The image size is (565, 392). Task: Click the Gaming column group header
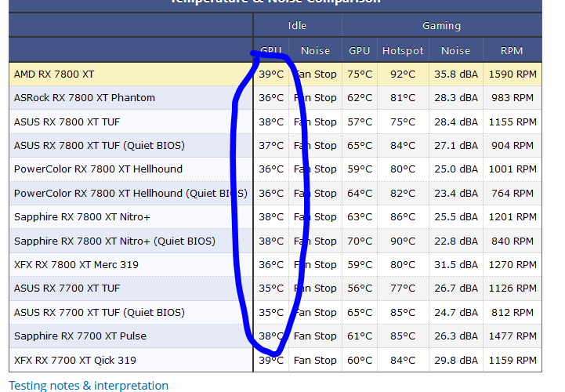442,26
